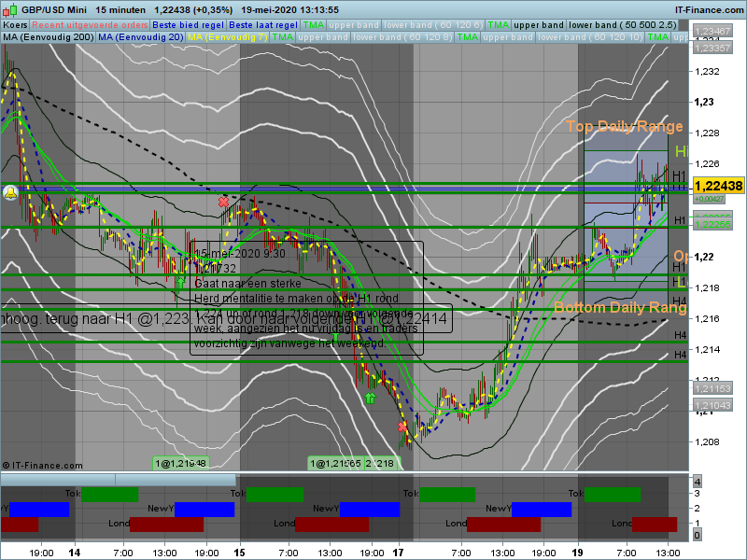Viewport: 747px width, 560px height.
Task: Click the green 1,22255 price tag
Action: click(712, 224)
